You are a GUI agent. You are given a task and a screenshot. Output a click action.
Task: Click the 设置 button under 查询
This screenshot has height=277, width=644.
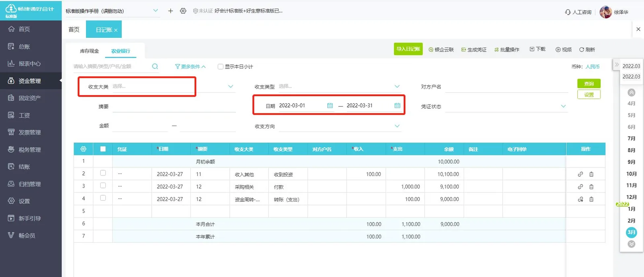tap(589, 95)
